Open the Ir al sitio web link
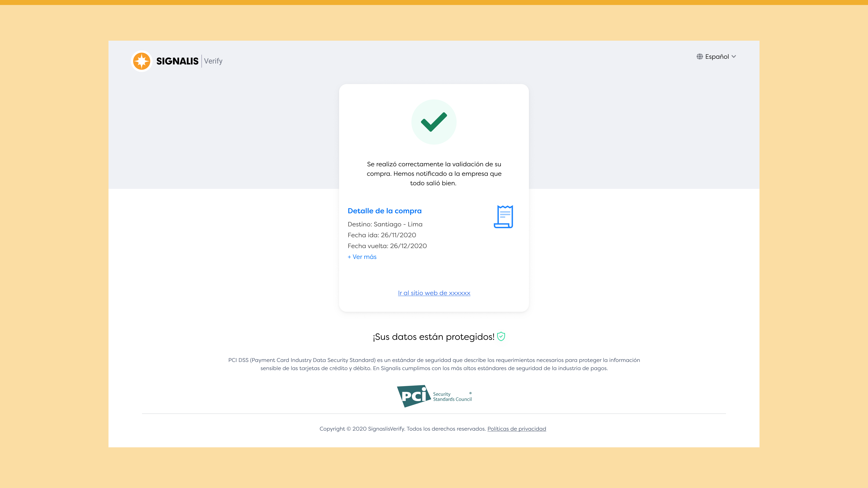The width and height of the screenshot is (868, 488). tap(434, 293)
